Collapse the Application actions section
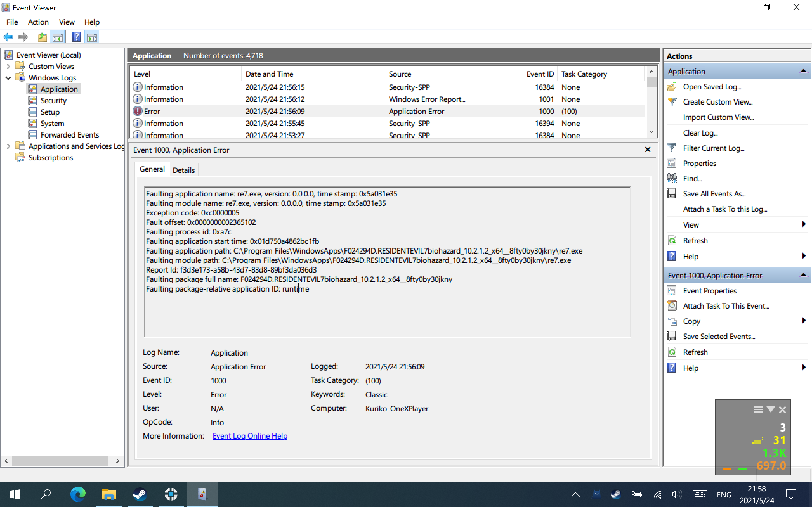The image size is (812, 507). pyautogui.click(x=803, y=71)
